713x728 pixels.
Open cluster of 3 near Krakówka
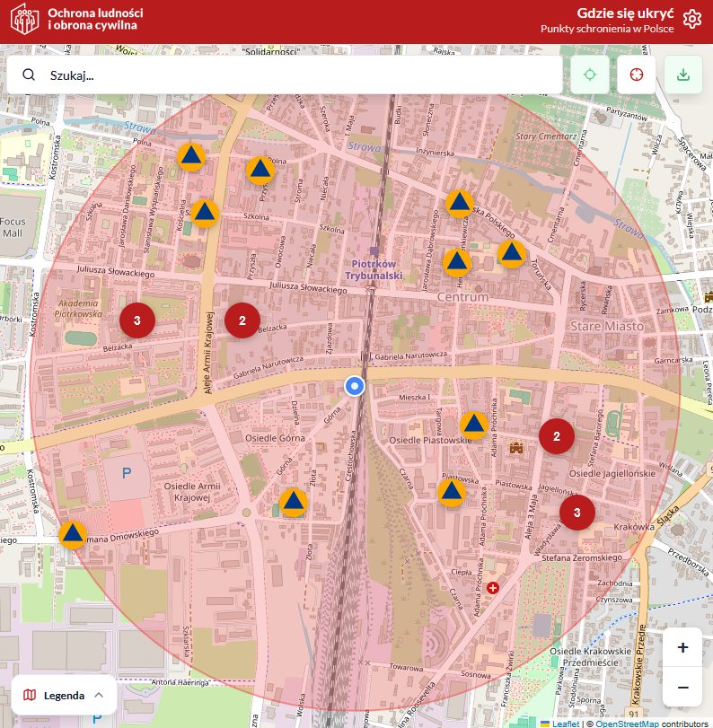coord(577,513)
